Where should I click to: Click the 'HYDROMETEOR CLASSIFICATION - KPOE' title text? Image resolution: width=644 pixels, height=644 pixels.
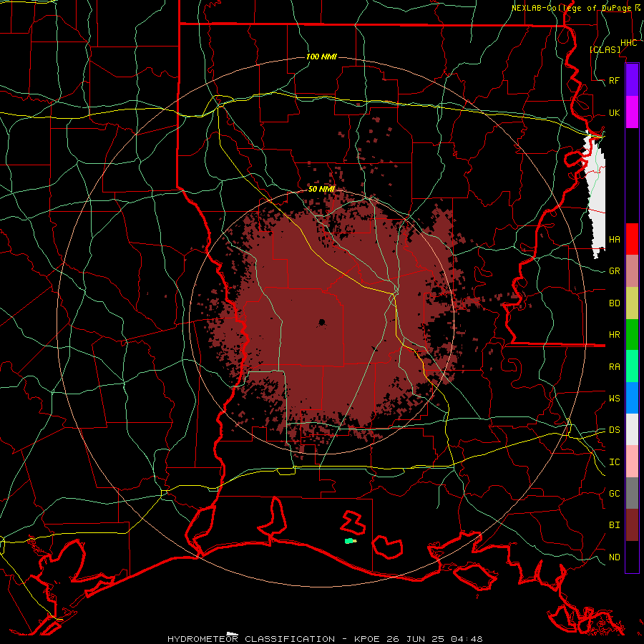[x=273, y=639]
